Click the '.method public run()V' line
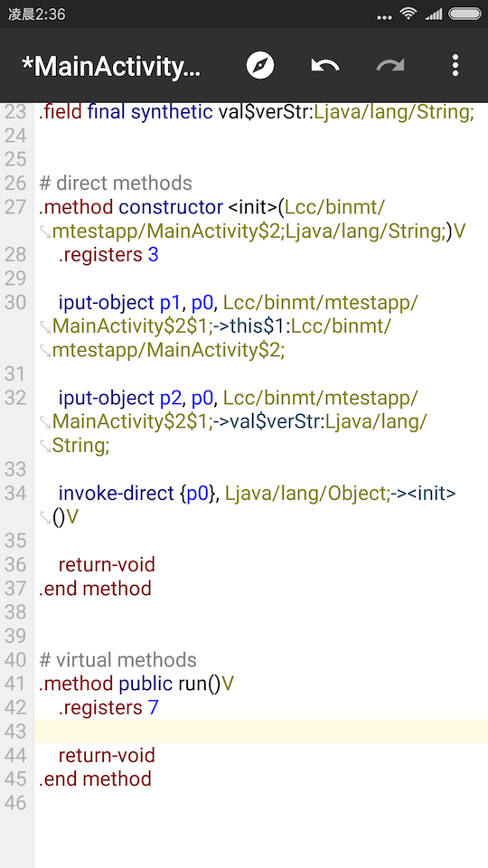This screenshot has height=868, width=488. click(136, 684)
